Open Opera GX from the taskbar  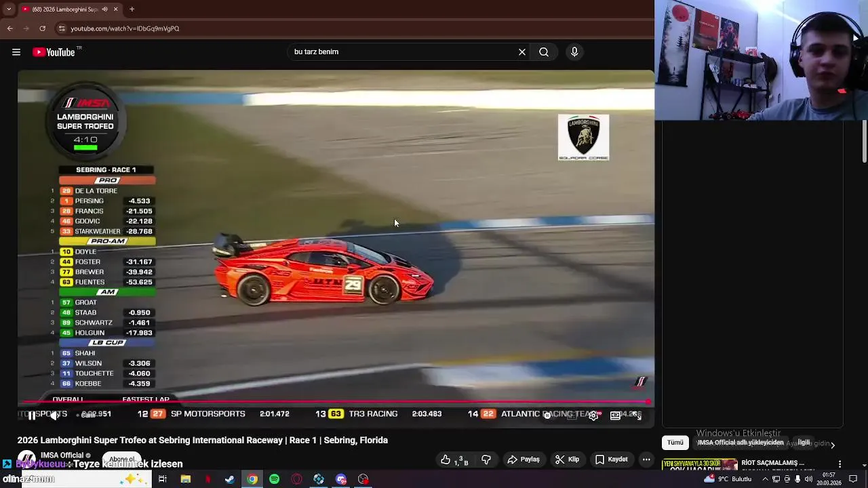tap(296, 479)
